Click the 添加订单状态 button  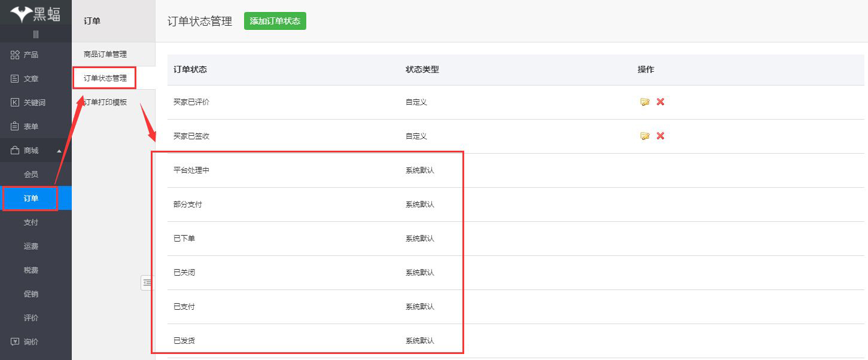(275, 21)
